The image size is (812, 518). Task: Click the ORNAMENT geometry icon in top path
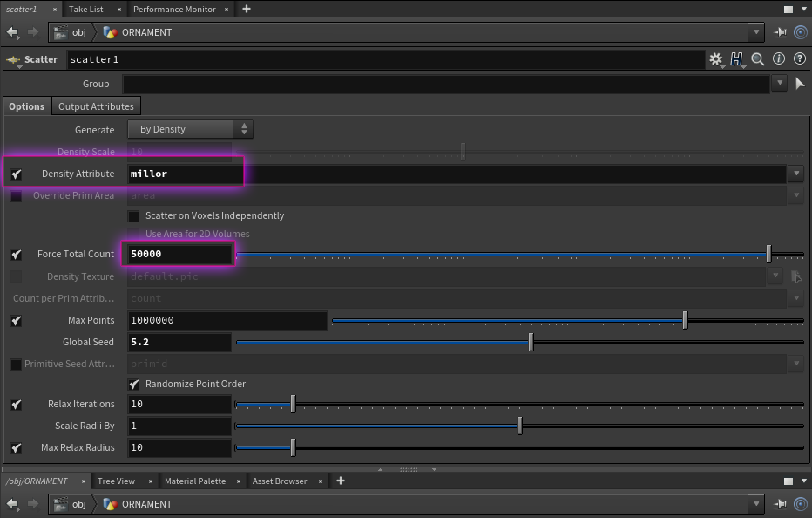pos(110,32)
